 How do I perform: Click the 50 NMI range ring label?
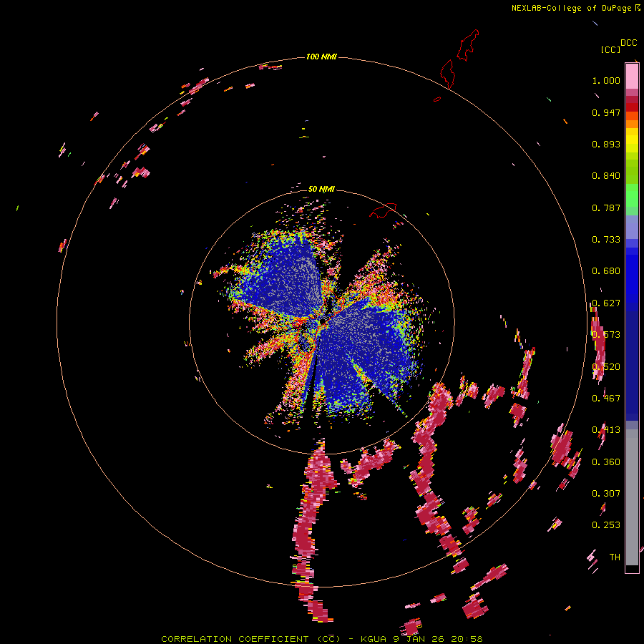[321, 189]
